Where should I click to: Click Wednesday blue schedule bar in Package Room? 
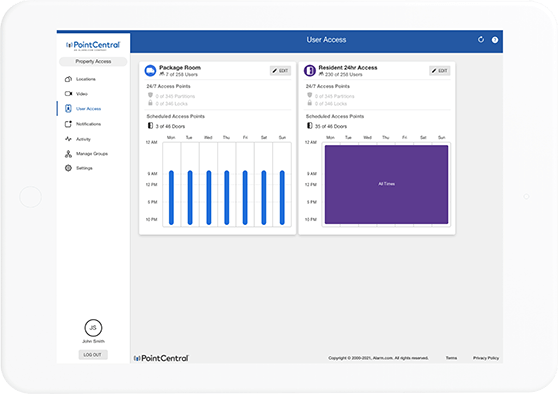pyautogui.click(x=209, y=198)
